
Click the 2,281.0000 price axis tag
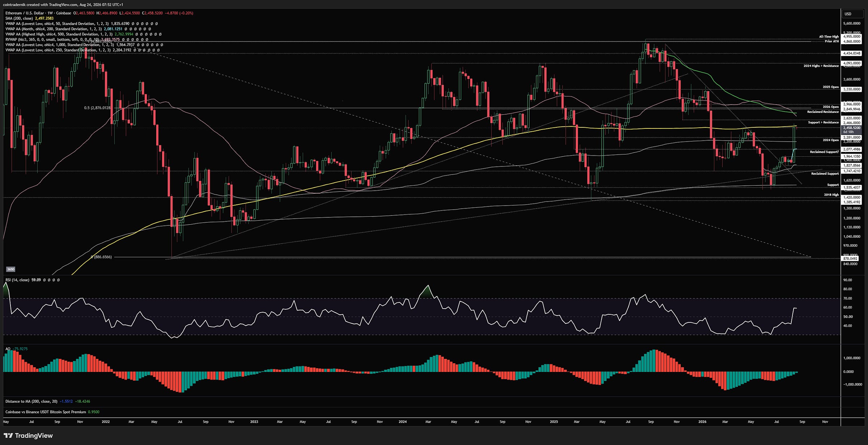[x=852, y=137]
